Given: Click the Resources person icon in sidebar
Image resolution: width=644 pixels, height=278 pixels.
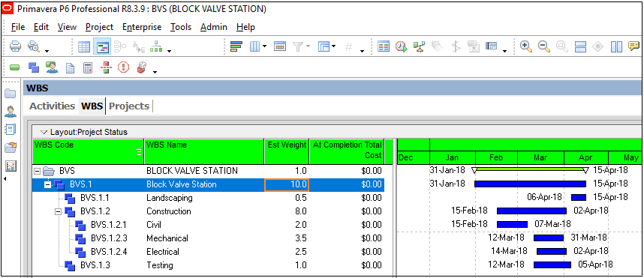Looking at the screenshot, I should 11,112.
